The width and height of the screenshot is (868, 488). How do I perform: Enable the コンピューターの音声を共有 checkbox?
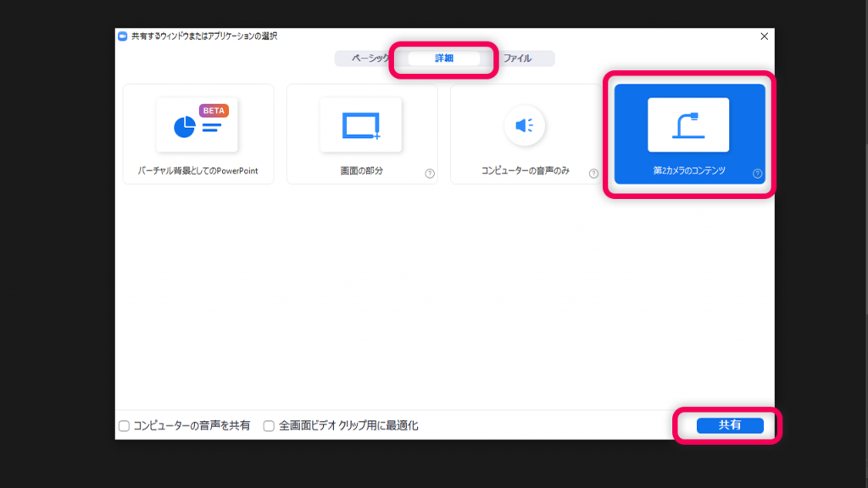click(x=124, y=425)
